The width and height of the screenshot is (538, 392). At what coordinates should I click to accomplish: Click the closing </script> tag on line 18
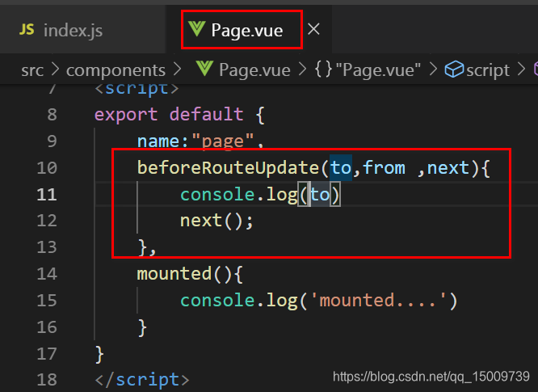142,380
